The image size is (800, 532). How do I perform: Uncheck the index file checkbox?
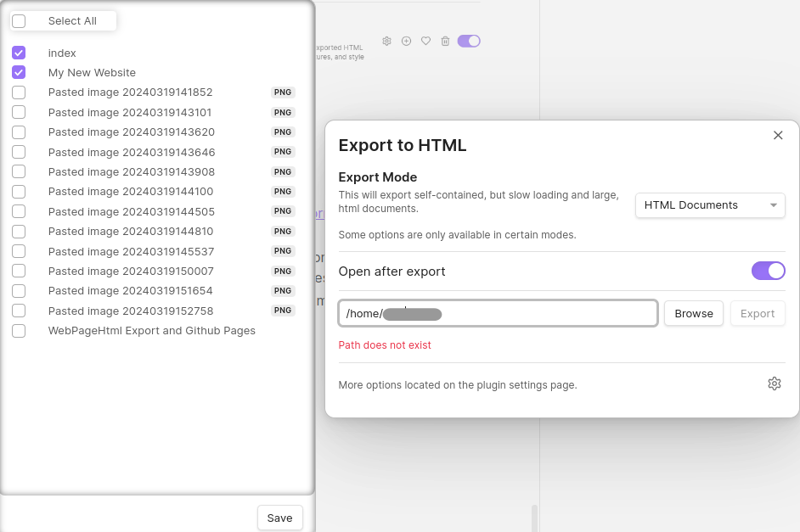(x=19, y=53)
